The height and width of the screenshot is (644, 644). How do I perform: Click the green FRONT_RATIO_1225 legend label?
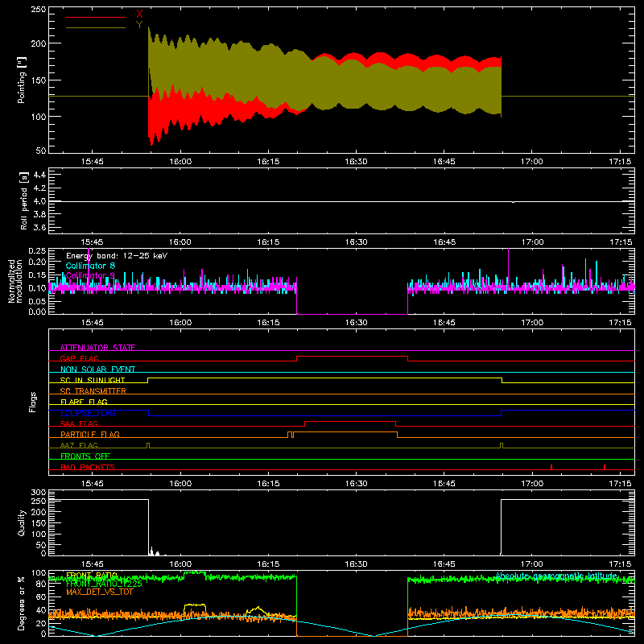tap(104, 583)
